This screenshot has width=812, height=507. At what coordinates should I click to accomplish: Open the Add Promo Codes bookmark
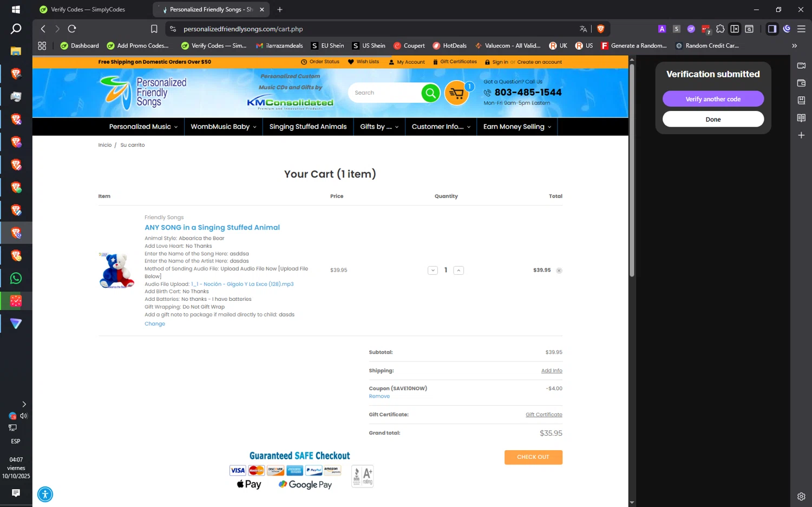pos(137,46)
